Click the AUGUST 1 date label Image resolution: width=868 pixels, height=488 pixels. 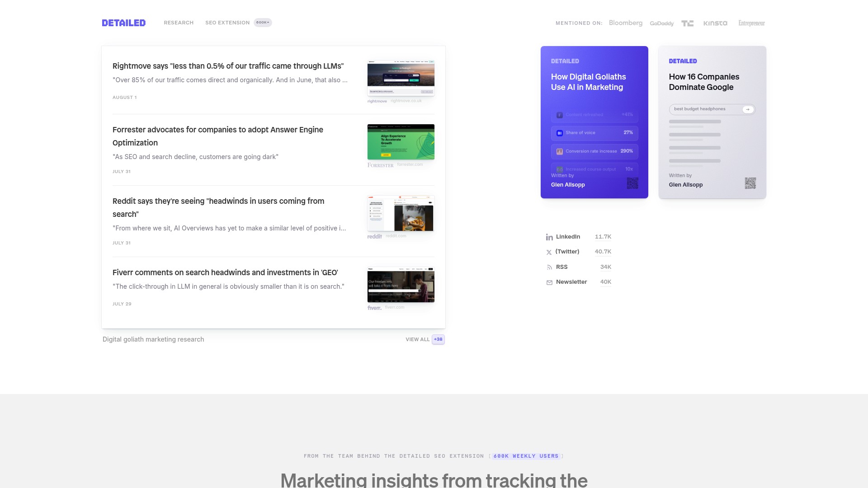pyautogui.click(x=124, y=98)
